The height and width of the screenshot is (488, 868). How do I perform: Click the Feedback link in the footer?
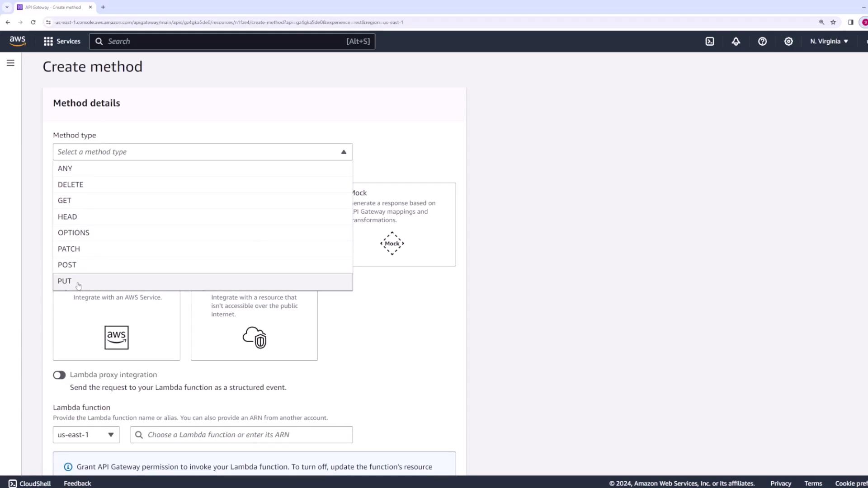coord(77,483)
